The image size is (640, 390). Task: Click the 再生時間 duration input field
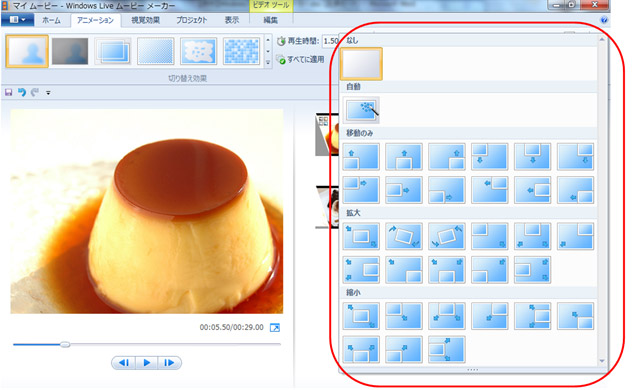pos(331,41)
